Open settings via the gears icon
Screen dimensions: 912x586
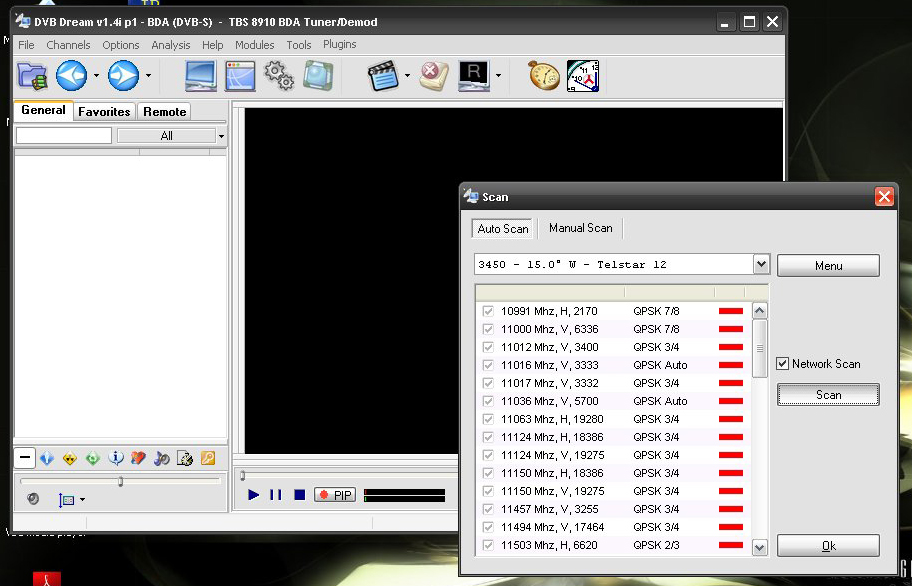click(x=279, y=76)
